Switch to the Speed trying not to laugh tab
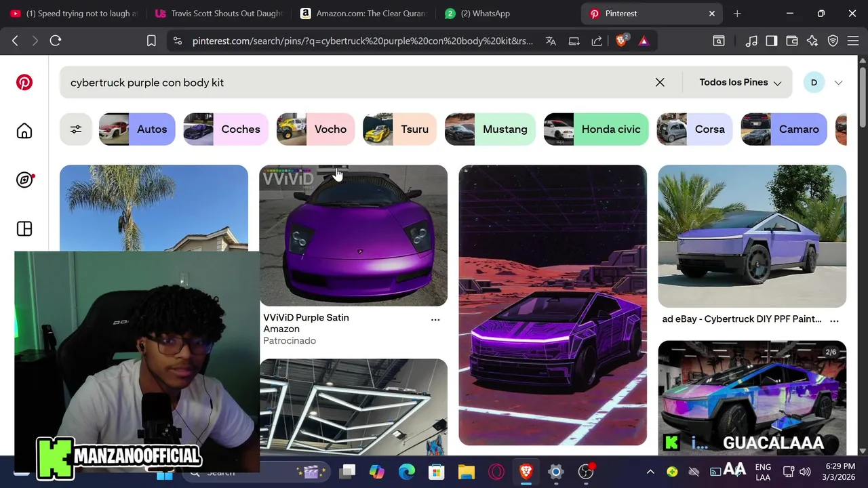 click(73, 14)
